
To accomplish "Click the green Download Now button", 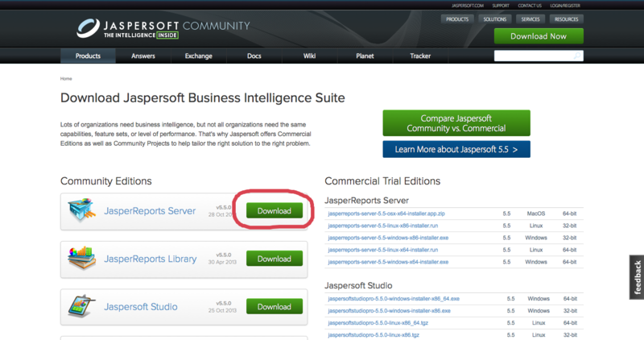I will (x=539, y=36).
